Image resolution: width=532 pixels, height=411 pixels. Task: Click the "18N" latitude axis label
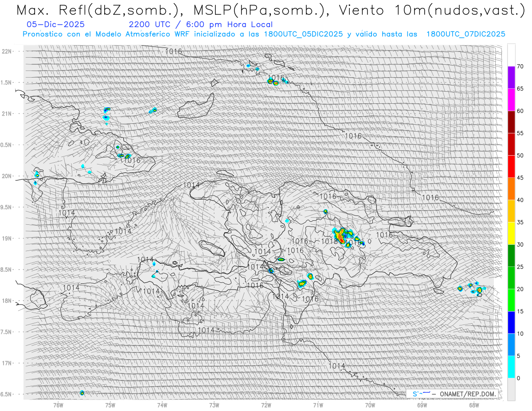point(6,301)
